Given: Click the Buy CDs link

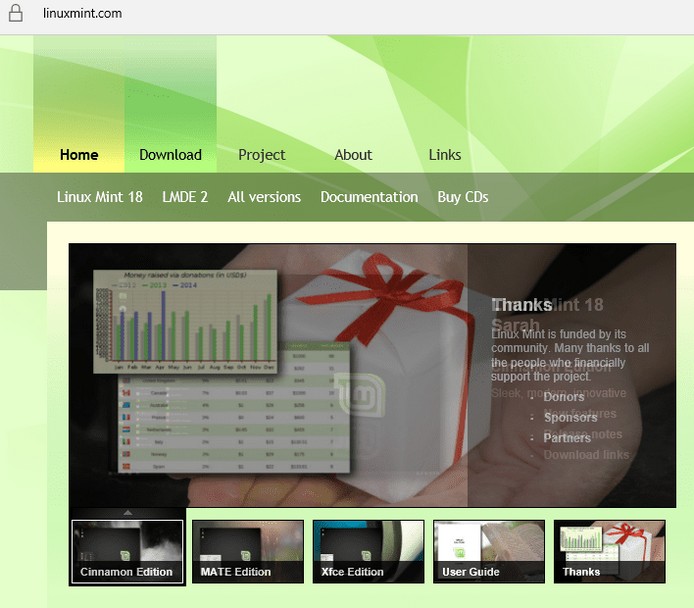Looking at the screenshot, I should click(463, 197).
